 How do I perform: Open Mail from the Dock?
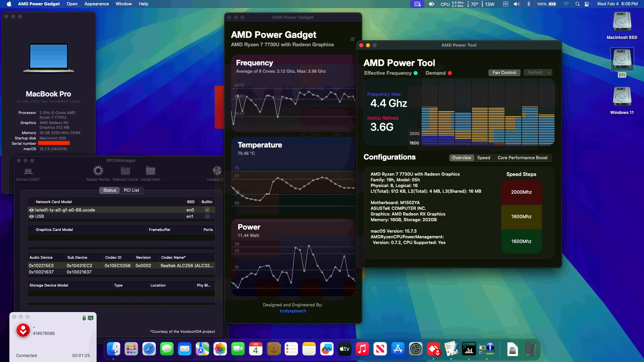(185, 349)
